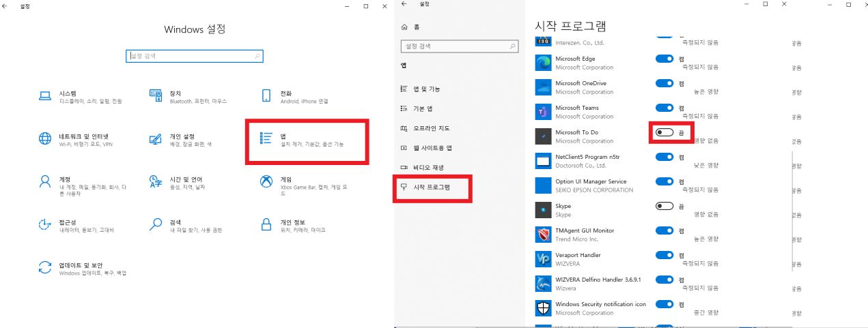This screenshot has height=328, width=868.
Task: Click the Microsoft OneDrive app icon
Action: [x=544, y=87]
